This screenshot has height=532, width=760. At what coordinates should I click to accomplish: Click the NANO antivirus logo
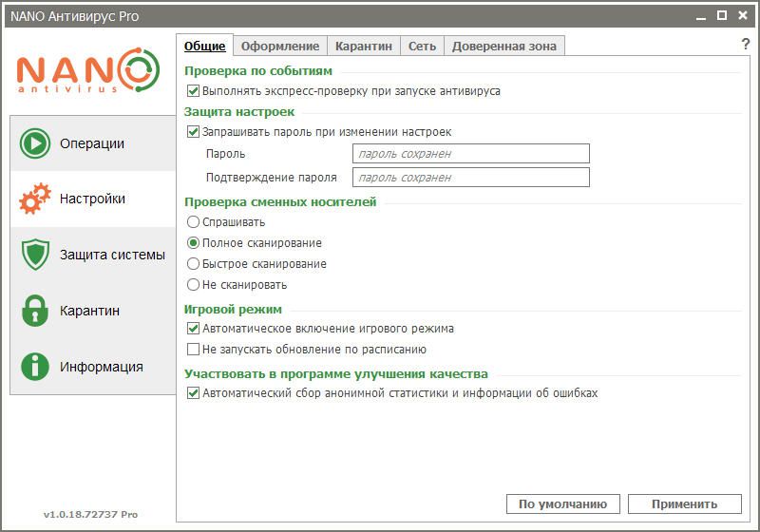pos(86,72)
